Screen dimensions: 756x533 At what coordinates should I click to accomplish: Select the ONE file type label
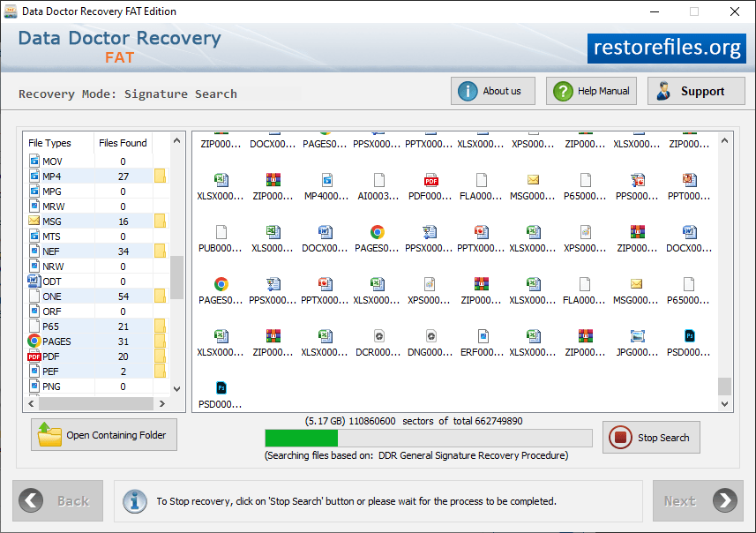coord(51,297)
